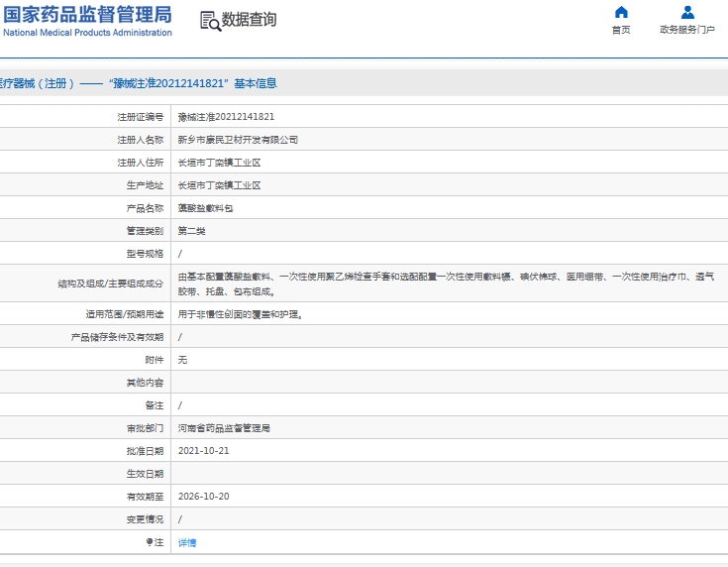Click the 注册人住所 row label
This screenshot has height=567, width=728.
click(141, 163)
